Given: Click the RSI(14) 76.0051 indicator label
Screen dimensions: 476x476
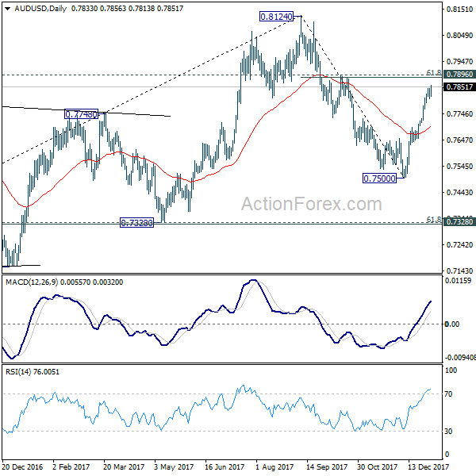Looking at the screenshot, I should click(x=33, y=372).
